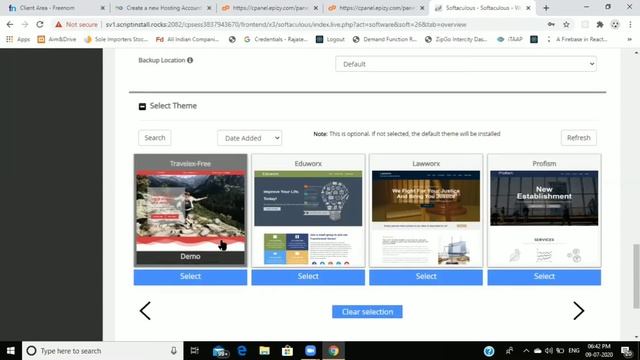Open Task View on the taskbar
The height and width of the screenshot is (360, 640).
click(x=195, y=351)
